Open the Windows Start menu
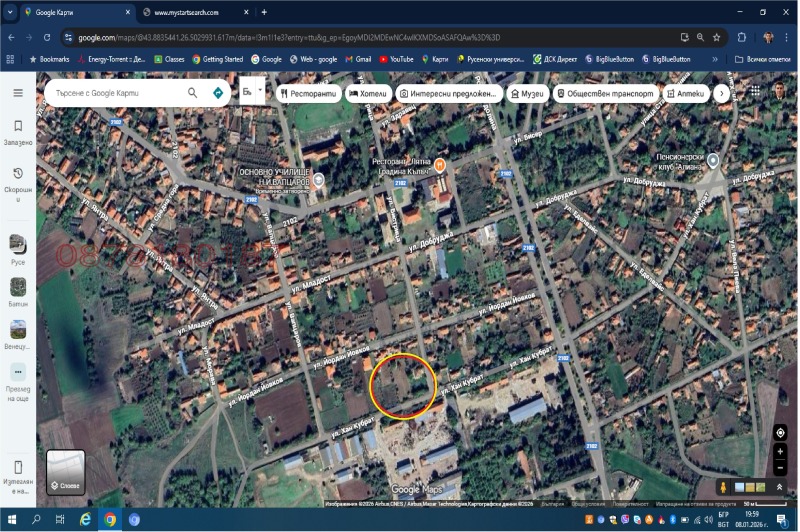 tap(12, 520)
